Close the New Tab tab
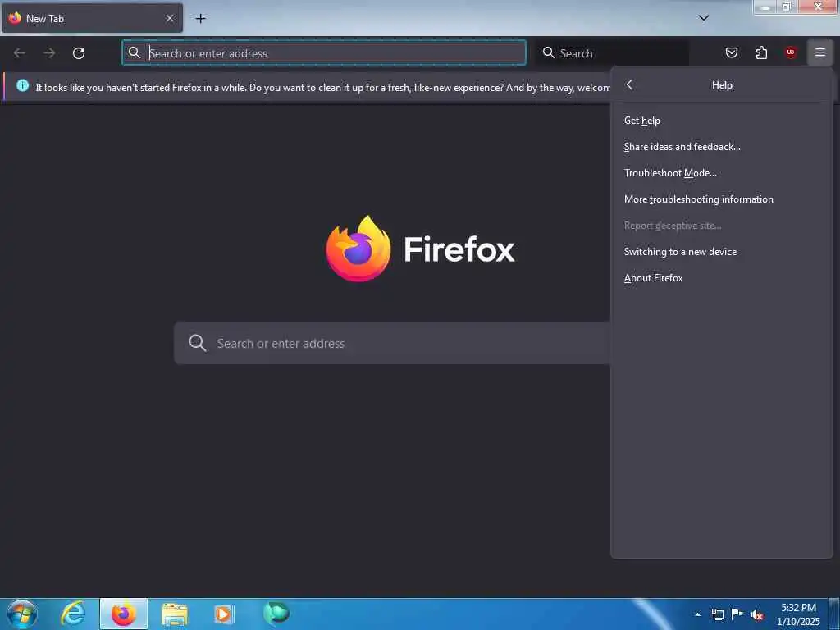 coord(170,18)
